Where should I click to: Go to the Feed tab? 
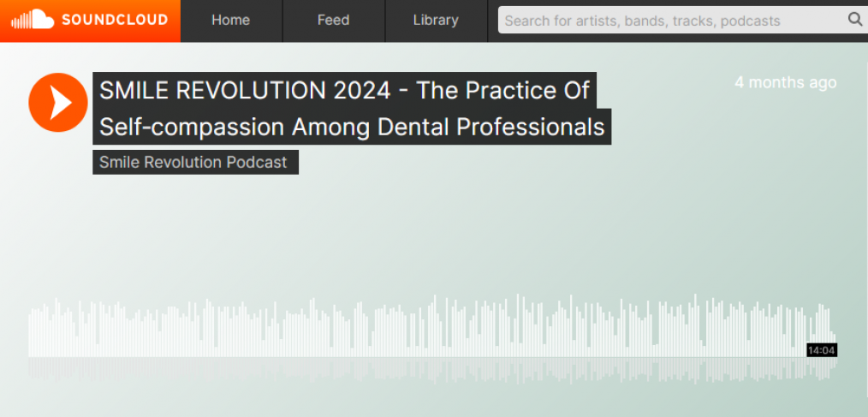pyautogui.click(x=333, y=21)
